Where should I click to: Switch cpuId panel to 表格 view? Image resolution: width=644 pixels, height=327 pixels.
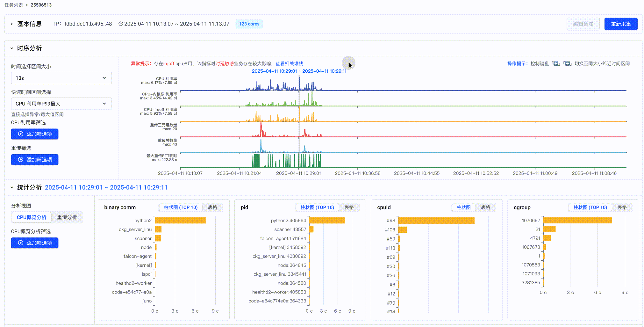(485, 207)
